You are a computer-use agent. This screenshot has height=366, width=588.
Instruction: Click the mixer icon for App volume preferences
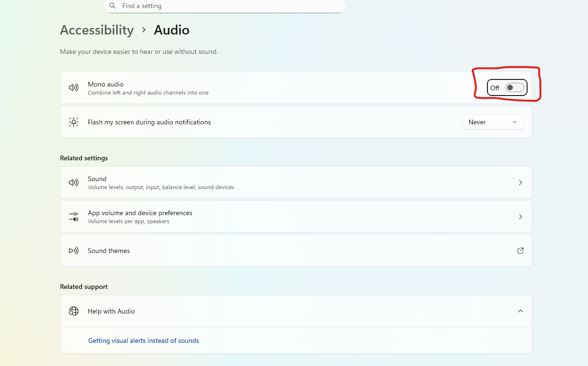point(74,217)
